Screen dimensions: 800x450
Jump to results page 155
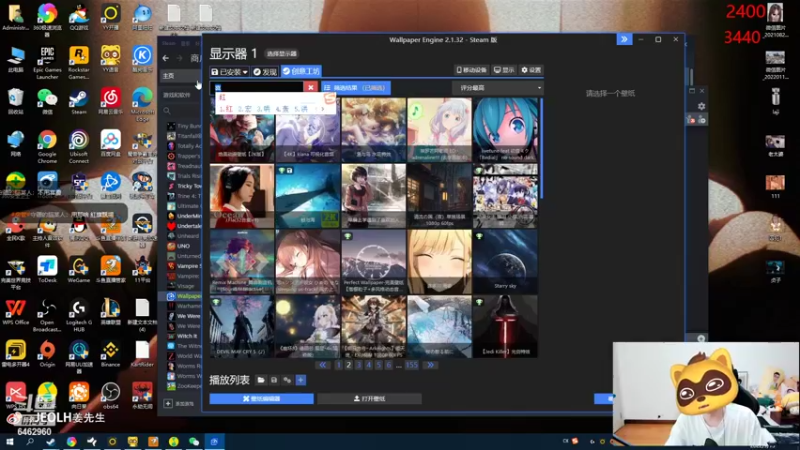[411, 365]
